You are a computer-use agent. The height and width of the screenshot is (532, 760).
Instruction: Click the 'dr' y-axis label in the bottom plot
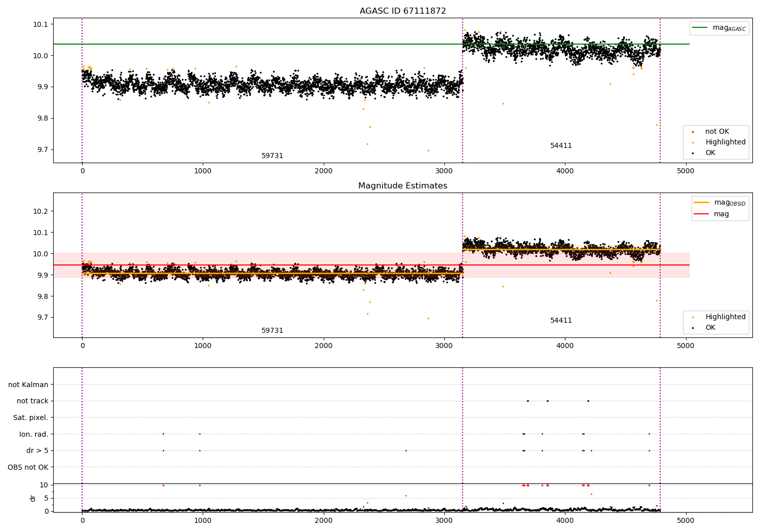[33, 498]
